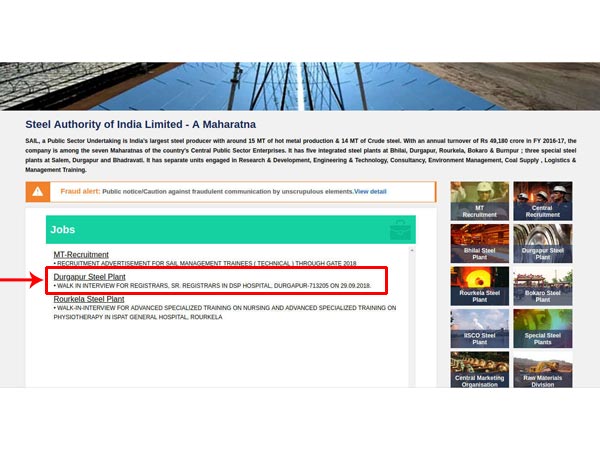Open the Rourkela Steel Plant tile image
Viewport: 600px width, 450px height.
pos(479,286)
